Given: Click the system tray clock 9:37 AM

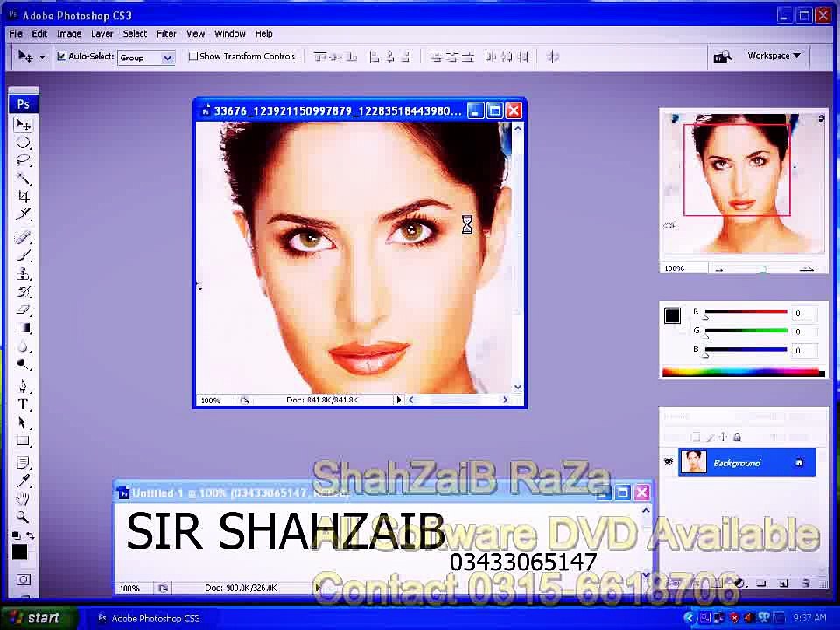Looking at the screenshot, I should coord(809,619).
